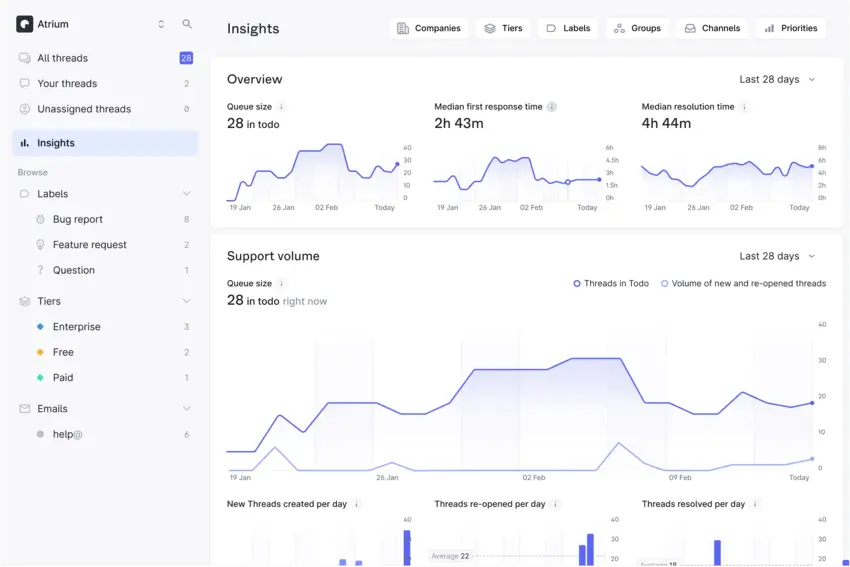Viewport: 850px width, 567px height.
Task: Switch to the Priorities tab
Action: 790,28
